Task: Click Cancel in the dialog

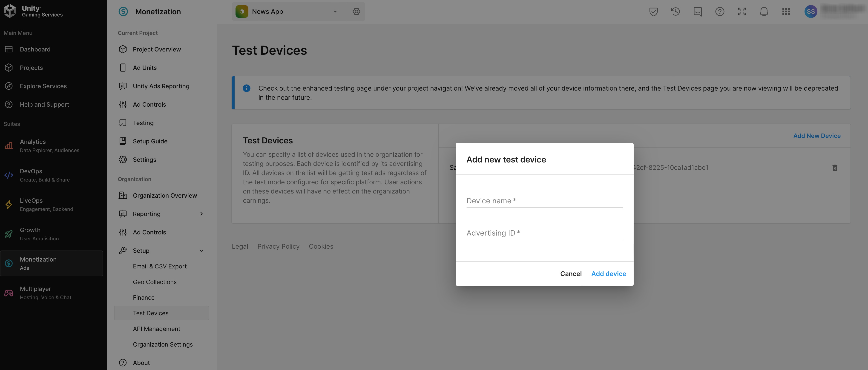Action: (571, 274)
